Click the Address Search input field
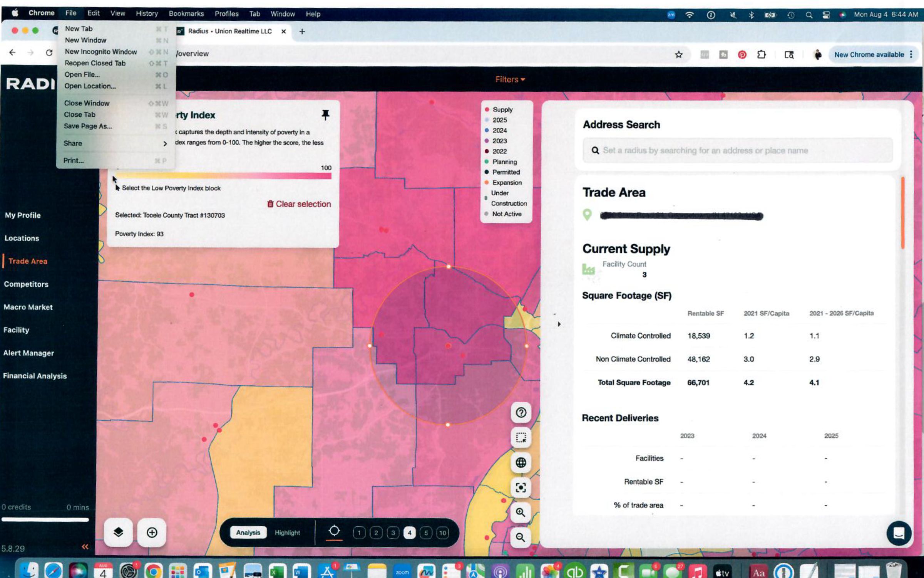This screenshot has height=578, width=924. coord(737,151)
